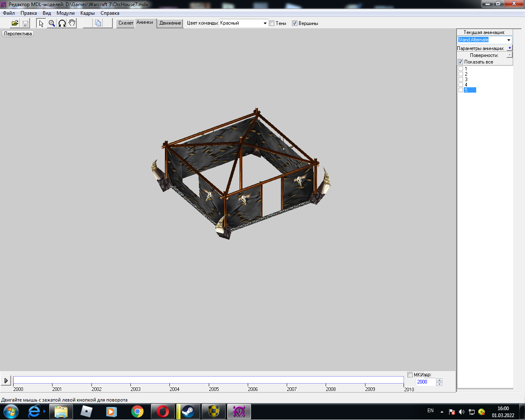This screenshot has height=420, width=525.
Task: Expand the current animation dropdown list
Action: coord(509,40)
